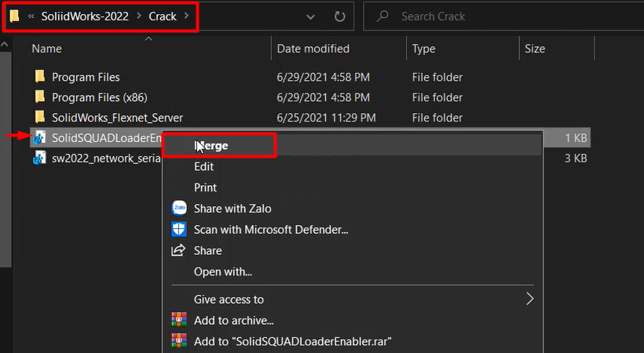Sort by the Size column header
Viewport: 644px width, 353px height.
pyautogui.click(x=535, y=49)
